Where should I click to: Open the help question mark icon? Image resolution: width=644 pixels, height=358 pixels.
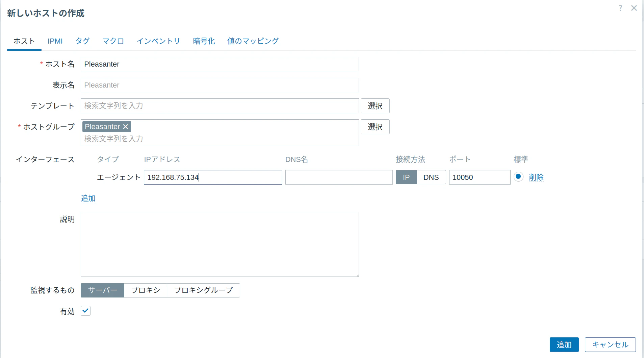pyautogui.click(x=620, y=8)
